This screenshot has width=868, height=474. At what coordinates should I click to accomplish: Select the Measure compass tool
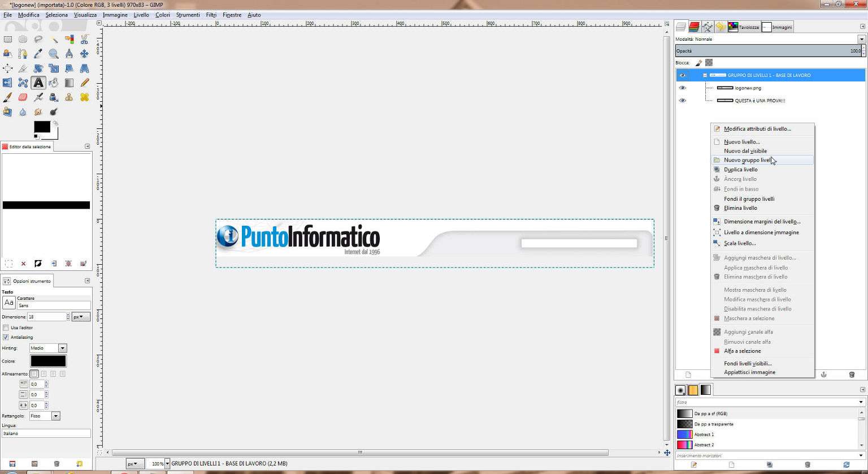click(69, 54)
